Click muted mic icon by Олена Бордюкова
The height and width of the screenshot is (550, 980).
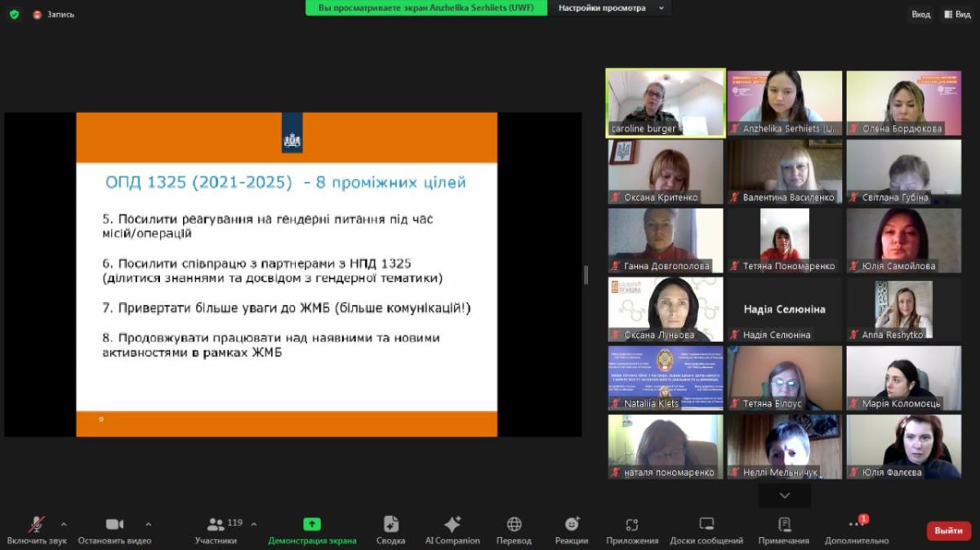point(854,129)
